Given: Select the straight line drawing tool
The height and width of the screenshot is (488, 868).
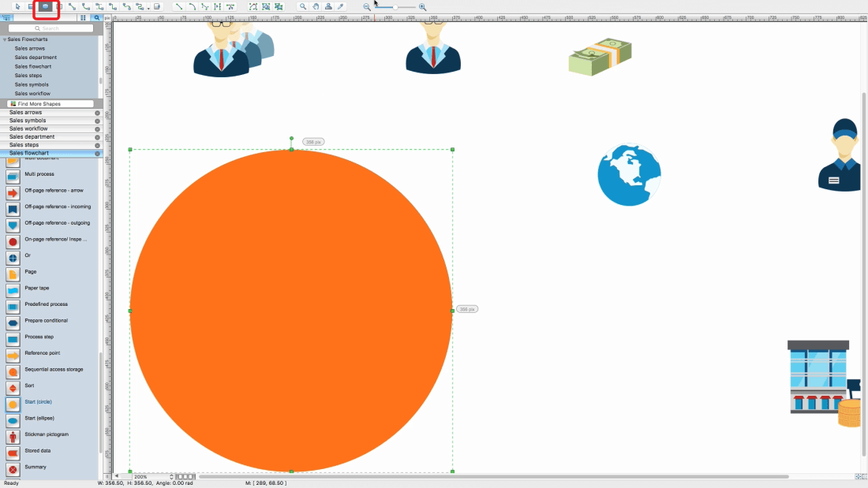Looking at the screenshot, I should [179, 6].
